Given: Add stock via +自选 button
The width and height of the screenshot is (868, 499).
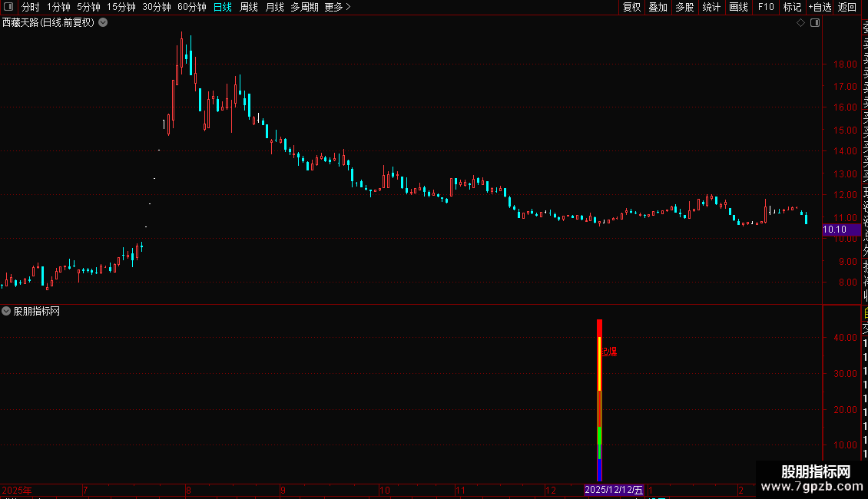Looking at the screenshot, I should (x=820, y=7).
